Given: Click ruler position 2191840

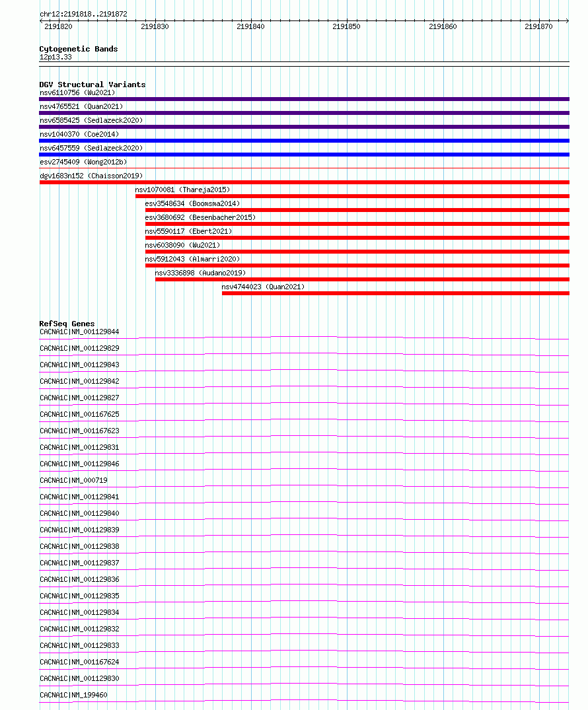Looking at the screenshot, I should [250, 26].
